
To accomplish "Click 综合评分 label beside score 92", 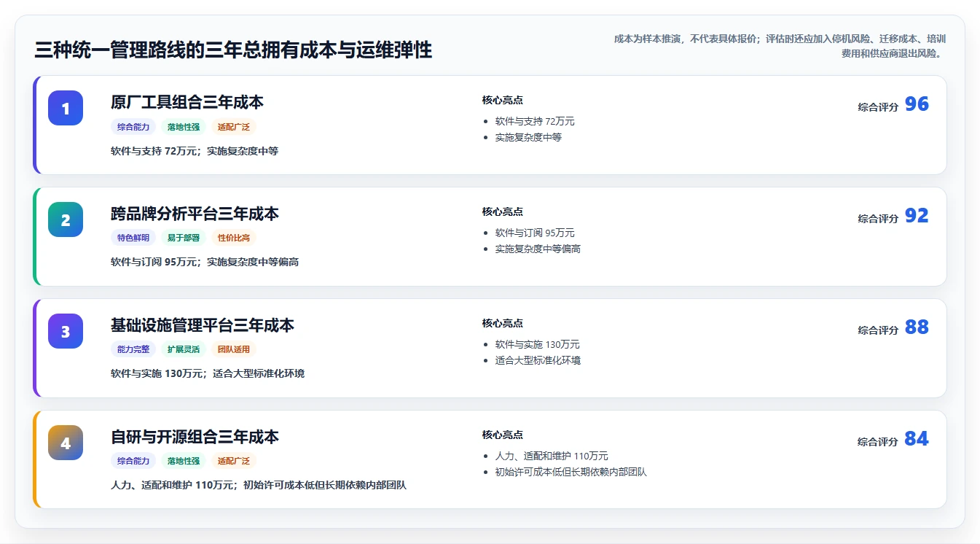I will 878,219.
